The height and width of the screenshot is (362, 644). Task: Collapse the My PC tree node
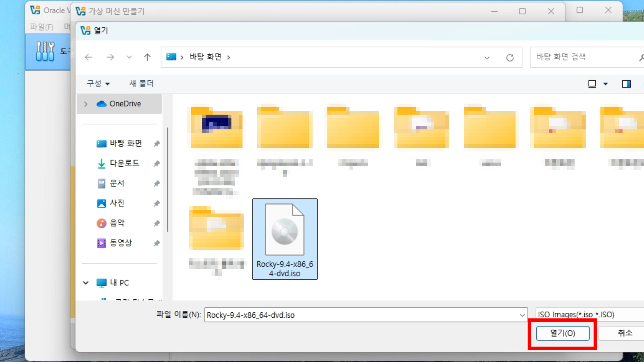pyautogui.click(x=86, y=283)
